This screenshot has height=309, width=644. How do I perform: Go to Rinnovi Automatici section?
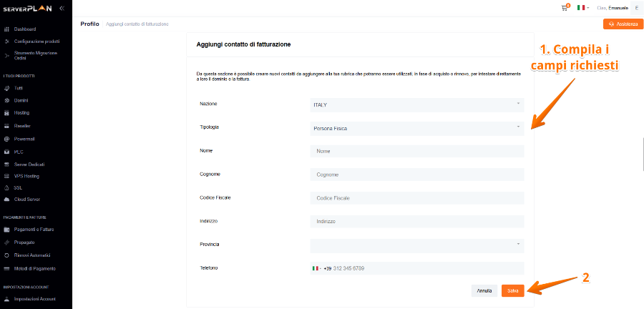31,255
